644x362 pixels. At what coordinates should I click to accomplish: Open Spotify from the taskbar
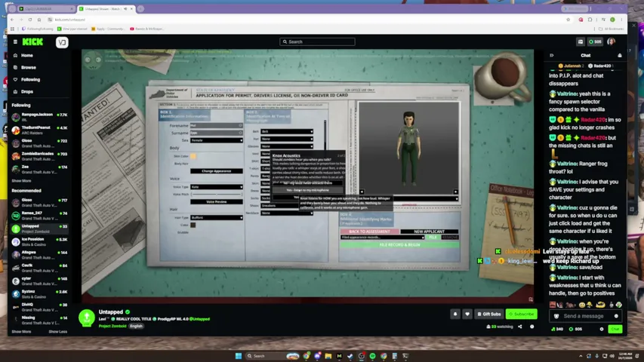point(372,356)
